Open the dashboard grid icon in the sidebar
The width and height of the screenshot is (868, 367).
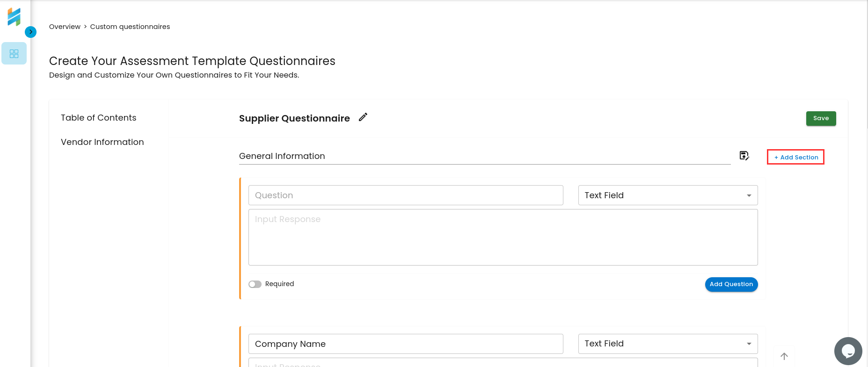[x=14, y=54]
